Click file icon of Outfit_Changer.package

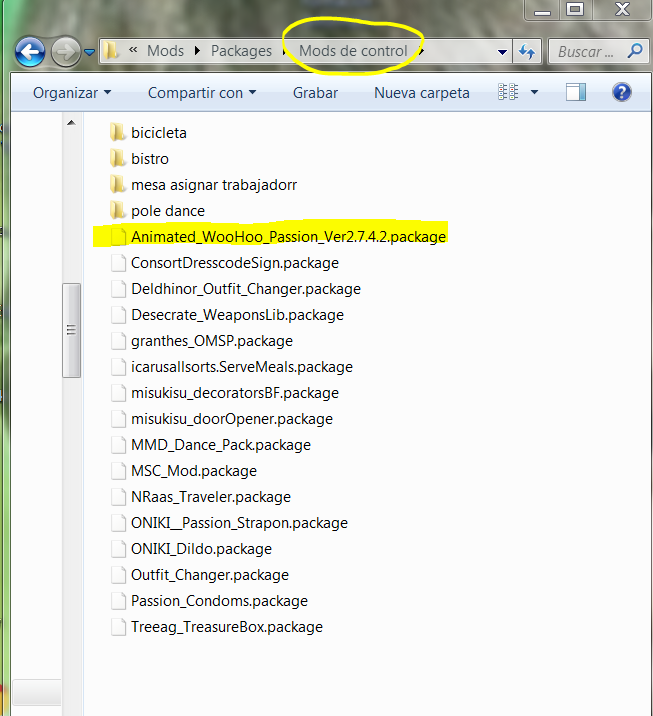[x=118, y=575]
